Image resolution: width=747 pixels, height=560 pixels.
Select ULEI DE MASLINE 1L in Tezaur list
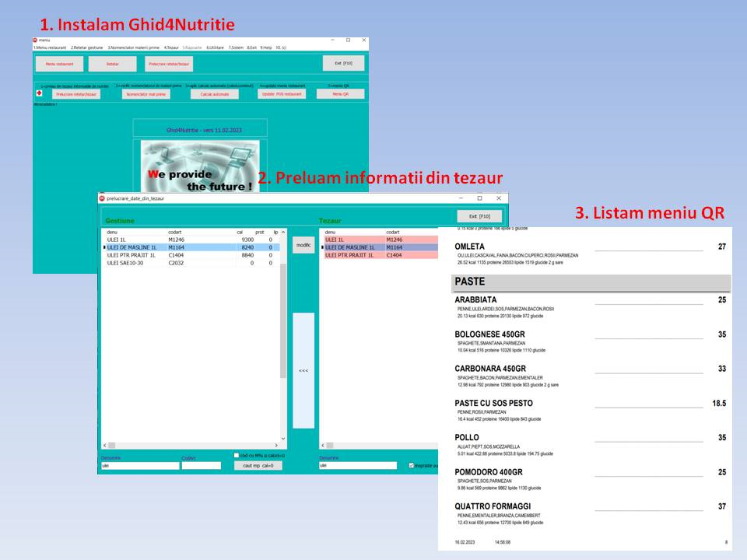[x=381, y=247]
